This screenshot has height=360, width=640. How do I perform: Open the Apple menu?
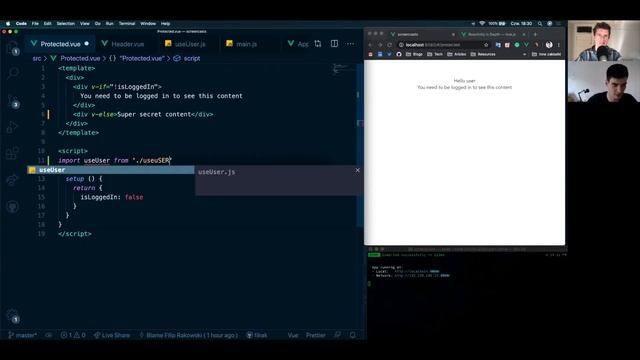pyautogui.click(x=7, y=24)
